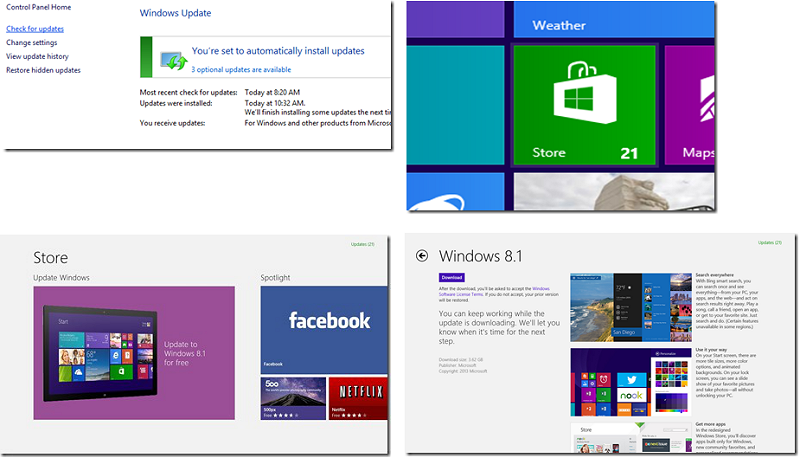View the Search everywhere screenshot
800x458 pixels.
point(631,307)
